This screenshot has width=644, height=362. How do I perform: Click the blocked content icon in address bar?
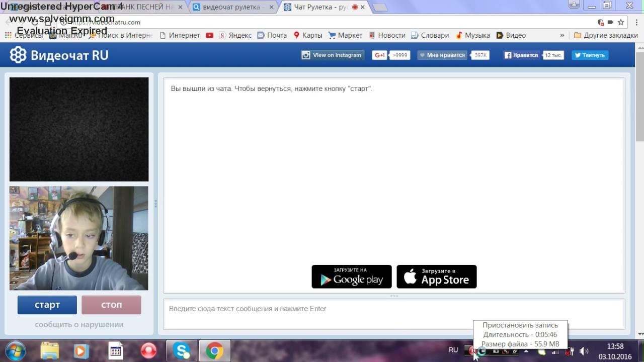(x=600, y=22)
